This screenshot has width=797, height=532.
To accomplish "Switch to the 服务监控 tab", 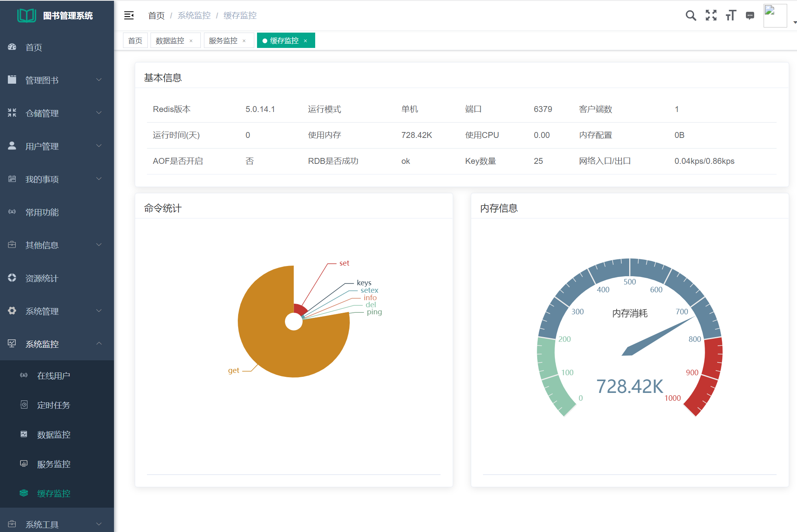I will 223,41.
